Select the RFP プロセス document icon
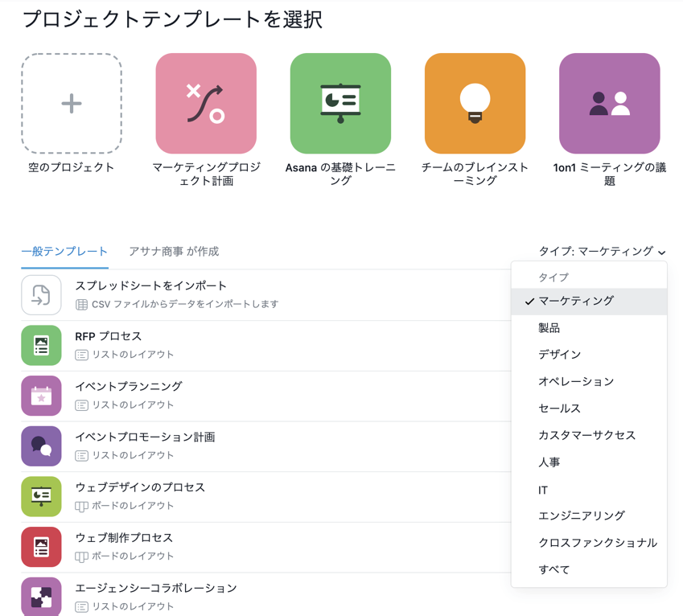The width and height of the screenshot is (683, 616). click(x=41, y=346)
